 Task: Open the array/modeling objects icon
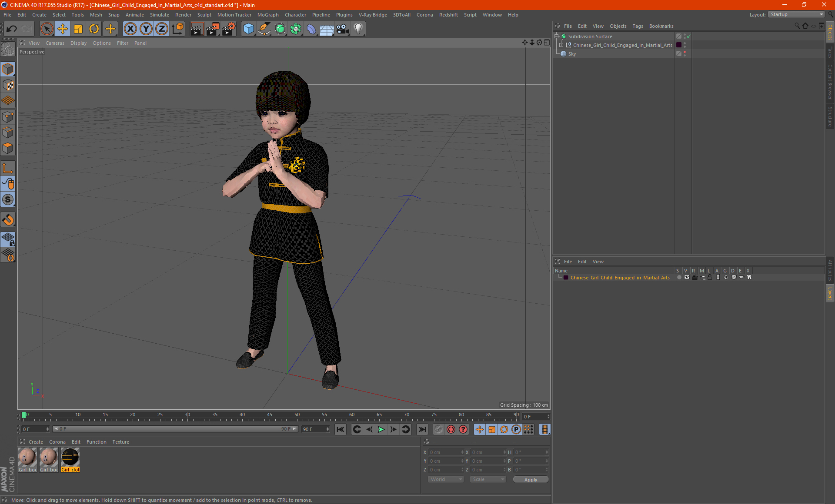coord(296,29)
